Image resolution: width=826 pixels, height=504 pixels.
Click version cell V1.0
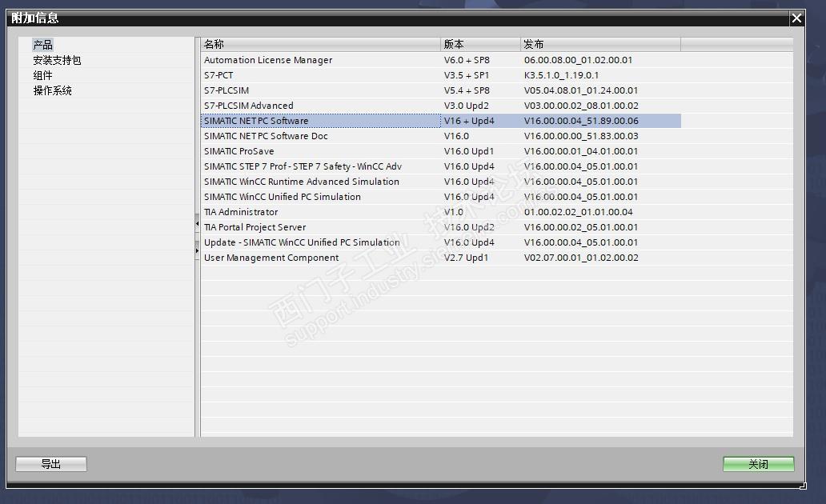pyautogui.click(x=480, y=212)
